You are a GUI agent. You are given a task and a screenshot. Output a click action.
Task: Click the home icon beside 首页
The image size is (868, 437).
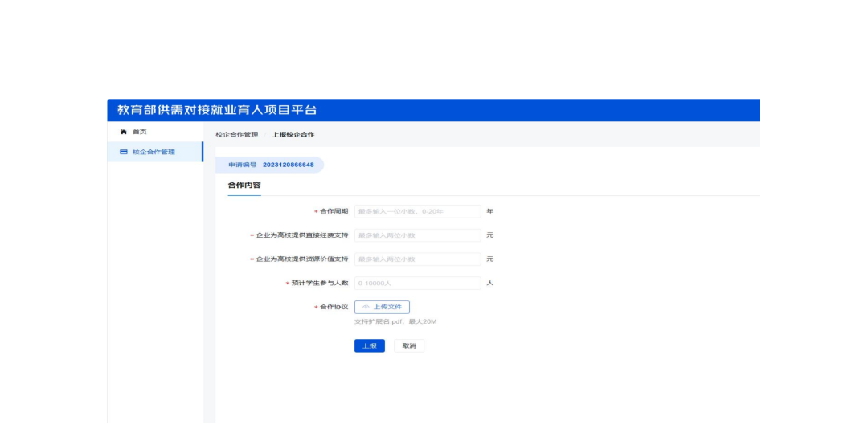(124, 132)
